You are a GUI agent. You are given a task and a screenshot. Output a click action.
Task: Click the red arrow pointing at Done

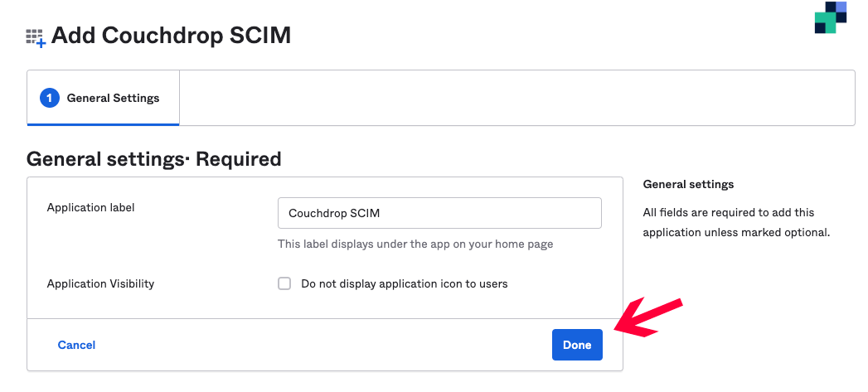[x=649, y=317]
